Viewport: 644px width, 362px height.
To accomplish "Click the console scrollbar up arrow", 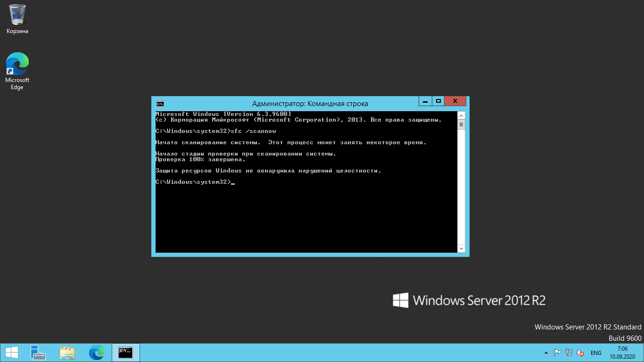I will coord(461,115).
